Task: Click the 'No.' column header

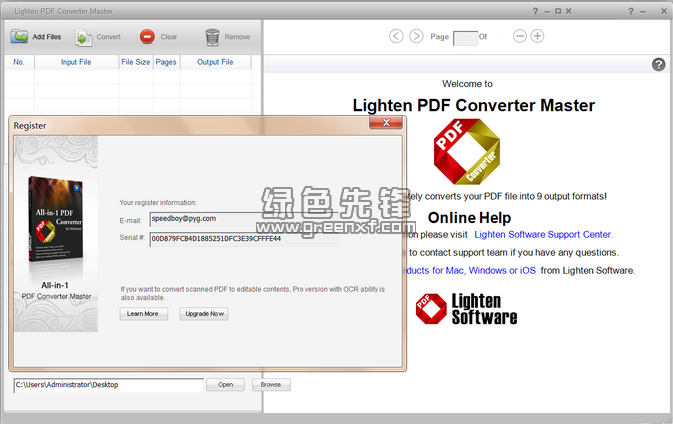Action: pos(19,62)
